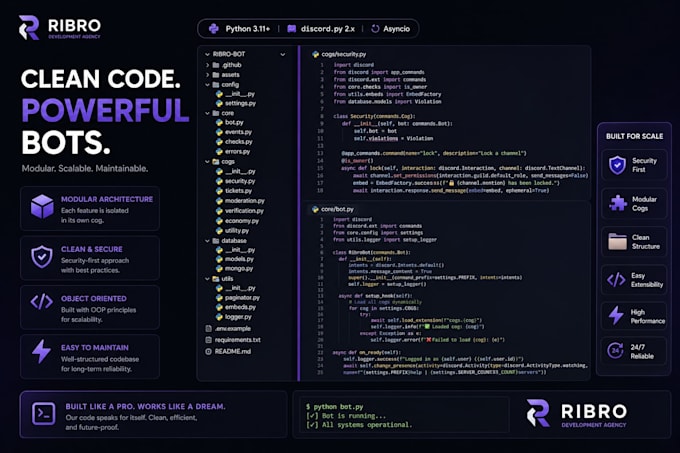
Task: Click the lightning icon in Easy to Maintain card
Action: [42, 351]
